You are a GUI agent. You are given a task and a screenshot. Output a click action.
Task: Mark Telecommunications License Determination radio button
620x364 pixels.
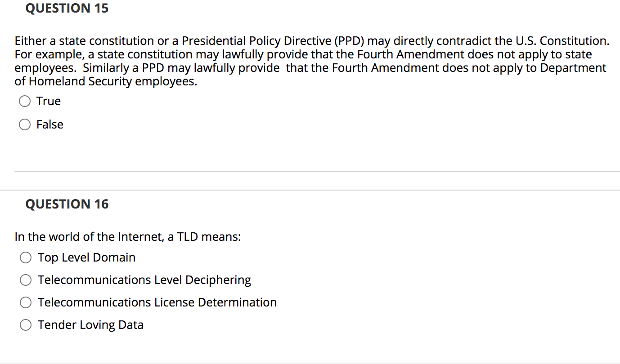(x=26, y=303)
